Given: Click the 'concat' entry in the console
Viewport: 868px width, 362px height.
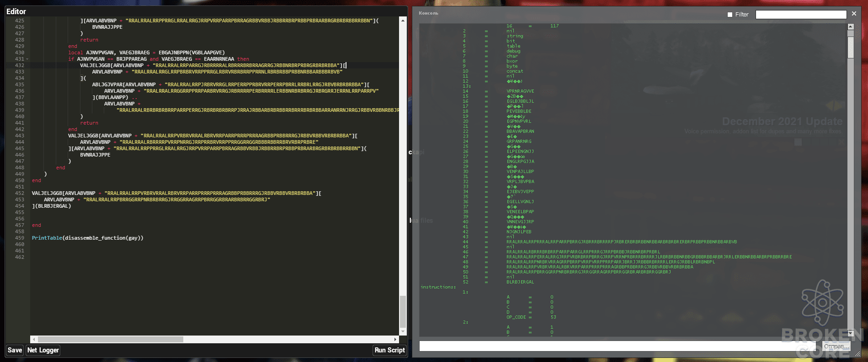Looking at the screenshot, I should (x=515, y=71).
